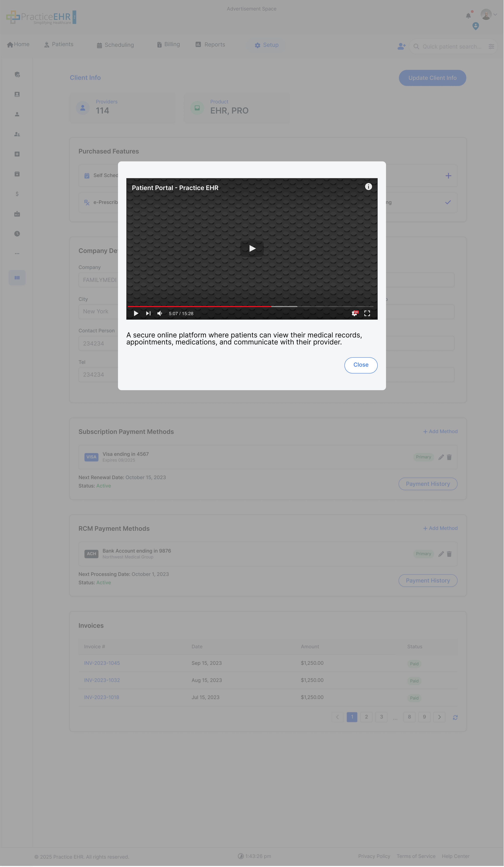The width and height of the screenshot is (504, 867).
Task: Click the Update Client Info button
Action: pyautogui.click(x=432, y=78)
